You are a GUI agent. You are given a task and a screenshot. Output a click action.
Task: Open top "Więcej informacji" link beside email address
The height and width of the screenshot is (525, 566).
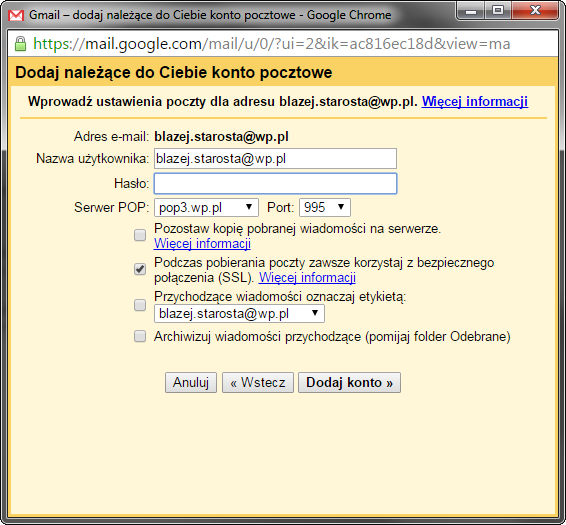(475, 101)
